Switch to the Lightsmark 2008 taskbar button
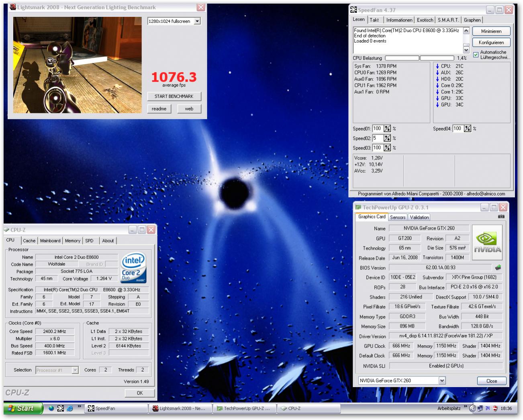The width and height of the screenshot is (523, 420). (180, 408)
